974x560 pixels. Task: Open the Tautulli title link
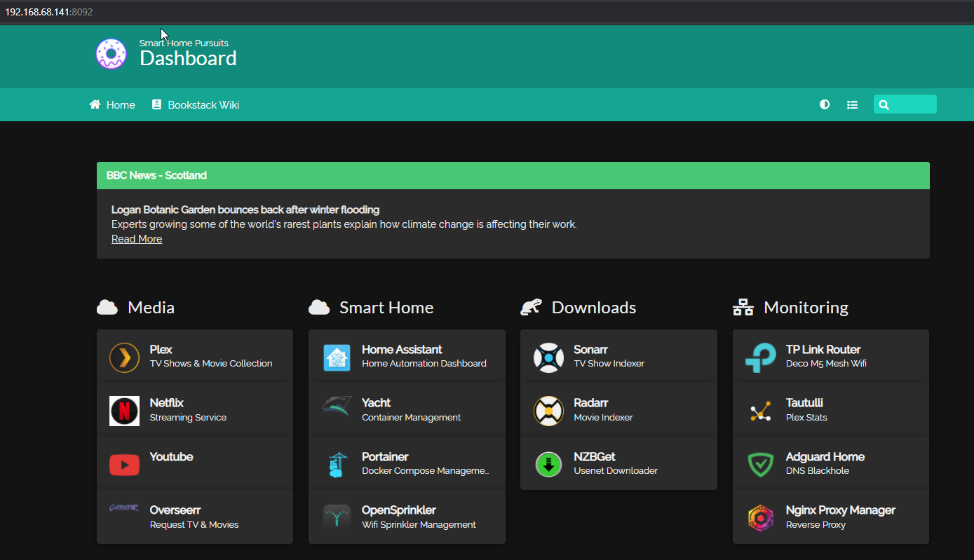tap(804, 402)
